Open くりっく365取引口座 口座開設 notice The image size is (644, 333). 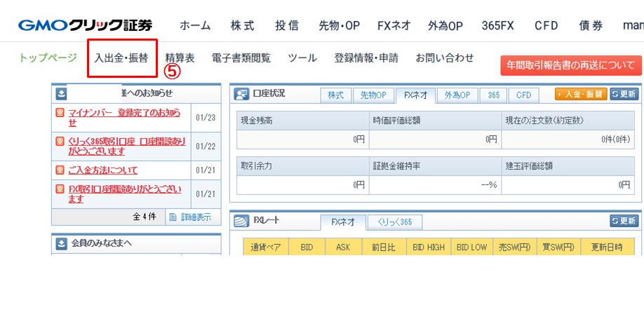[x=127, y=147]
